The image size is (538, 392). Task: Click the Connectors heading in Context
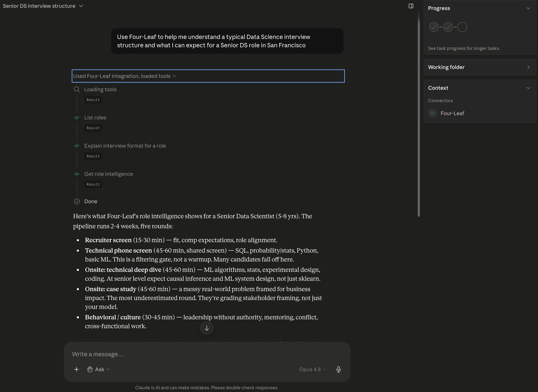440,101
